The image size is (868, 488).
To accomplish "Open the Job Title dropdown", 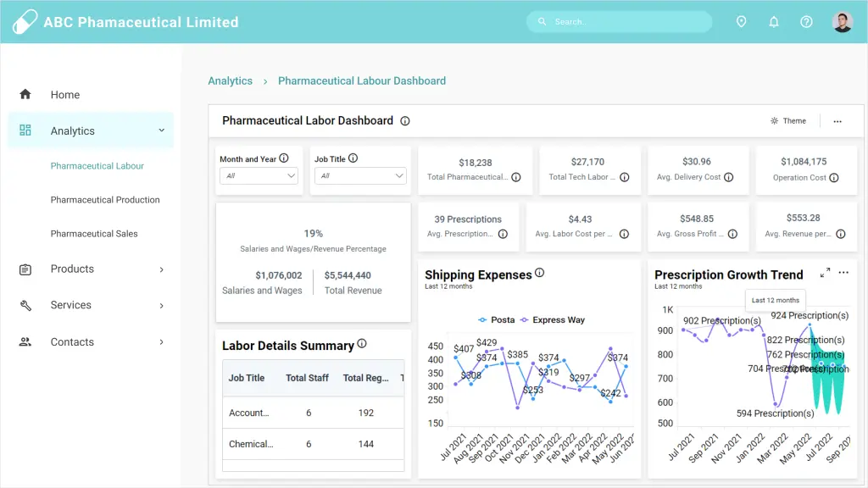I will [359, 176].
